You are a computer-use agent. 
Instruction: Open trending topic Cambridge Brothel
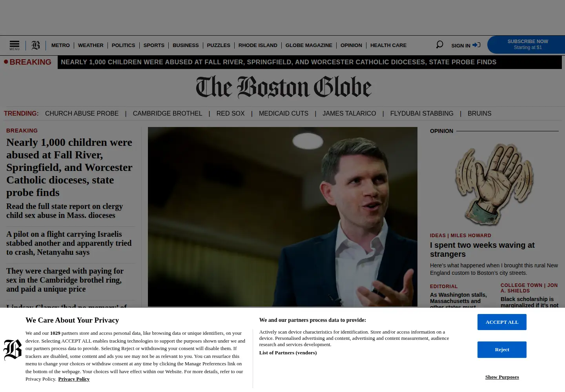pyautogui.click(x=168, y=114)
